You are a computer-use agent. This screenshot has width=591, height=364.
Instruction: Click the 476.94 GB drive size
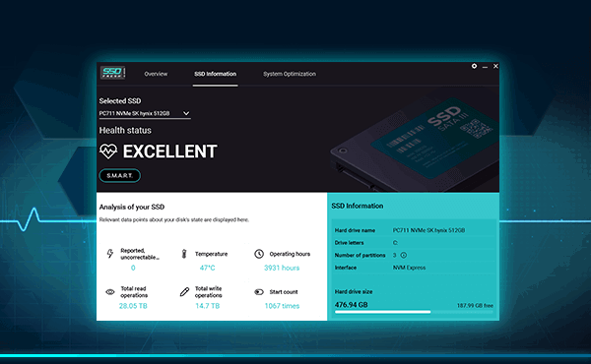352,305
